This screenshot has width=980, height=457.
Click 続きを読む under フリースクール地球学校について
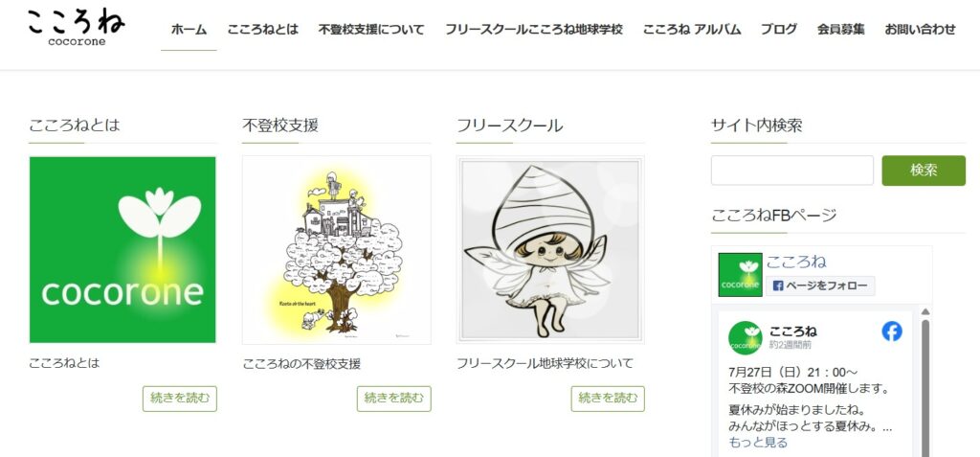[608, 399]
